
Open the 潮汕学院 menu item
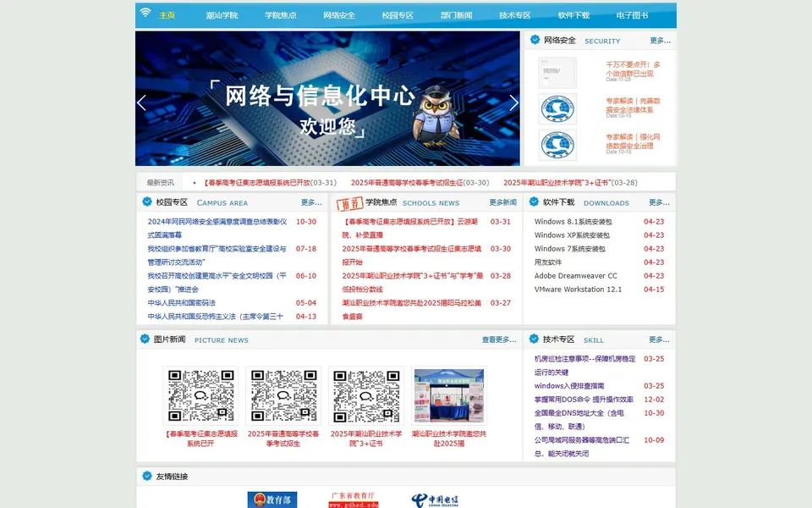pos(222,15)
